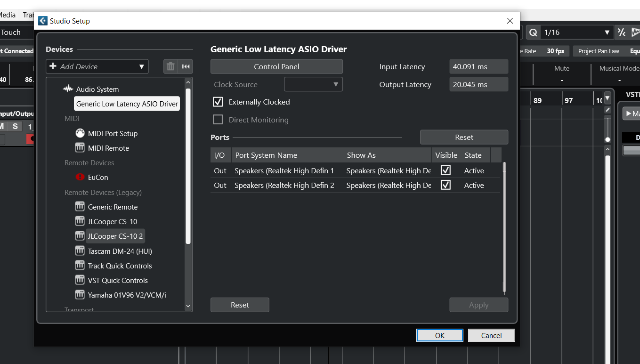Click the Reset button above the ports table
The height and width of the screenshot is (364, 640).
(464, 138)
